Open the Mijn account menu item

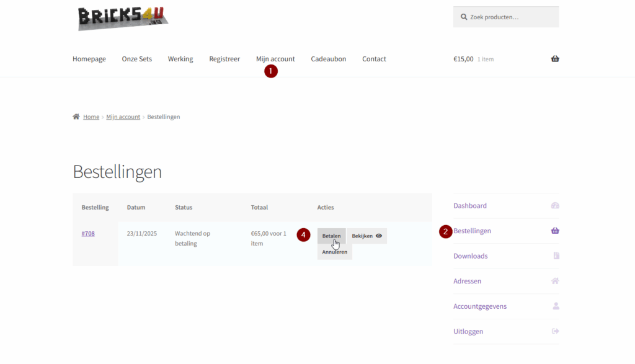(275, 59)
